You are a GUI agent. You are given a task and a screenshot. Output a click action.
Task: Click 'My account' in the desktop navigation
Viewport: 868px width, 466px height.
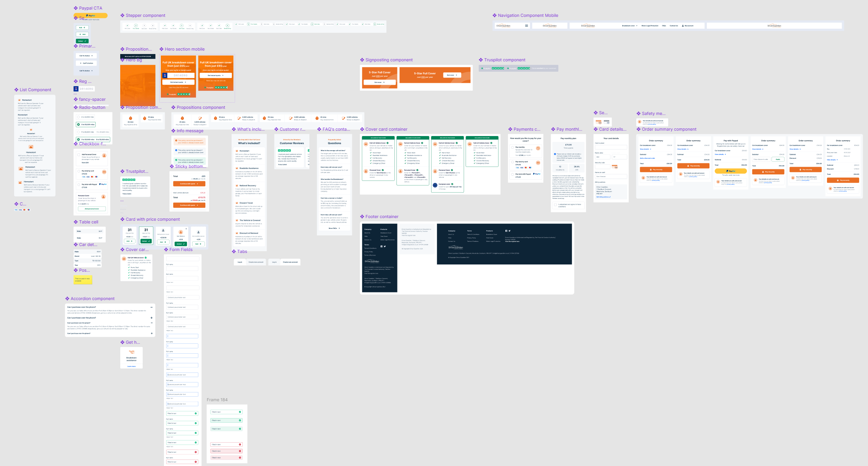(688, 26)
